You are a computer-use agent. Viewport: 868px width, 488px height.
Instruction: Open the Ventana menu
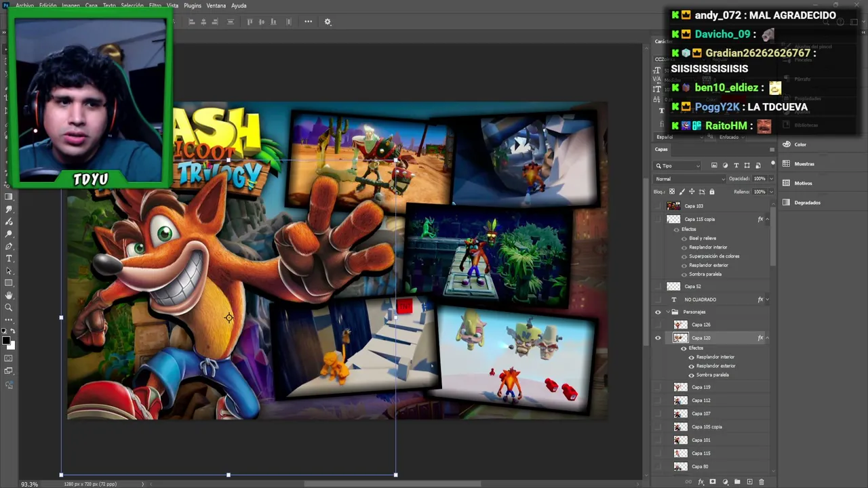pyautogui.click(x=216, y=5)
